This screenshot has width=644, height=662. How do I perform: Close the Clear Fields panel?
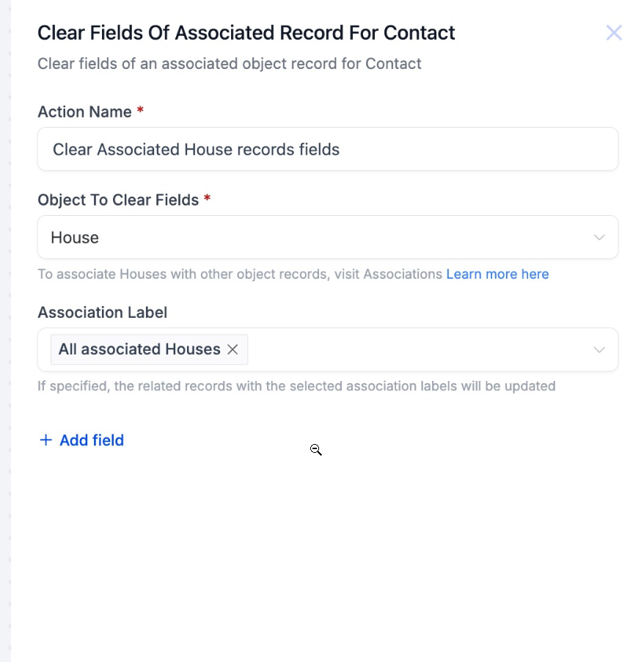pyautogui.click(x=613, y=33)
